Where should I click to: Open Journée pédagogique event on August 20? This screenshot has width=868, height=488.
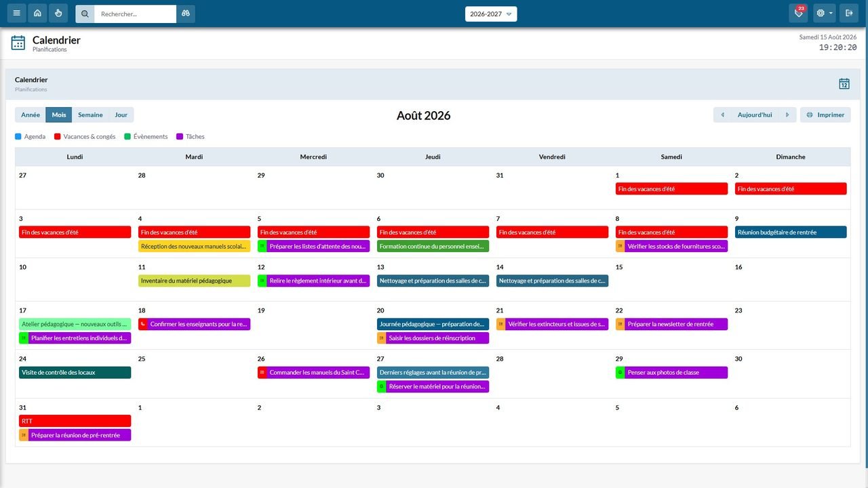point(433,324)
